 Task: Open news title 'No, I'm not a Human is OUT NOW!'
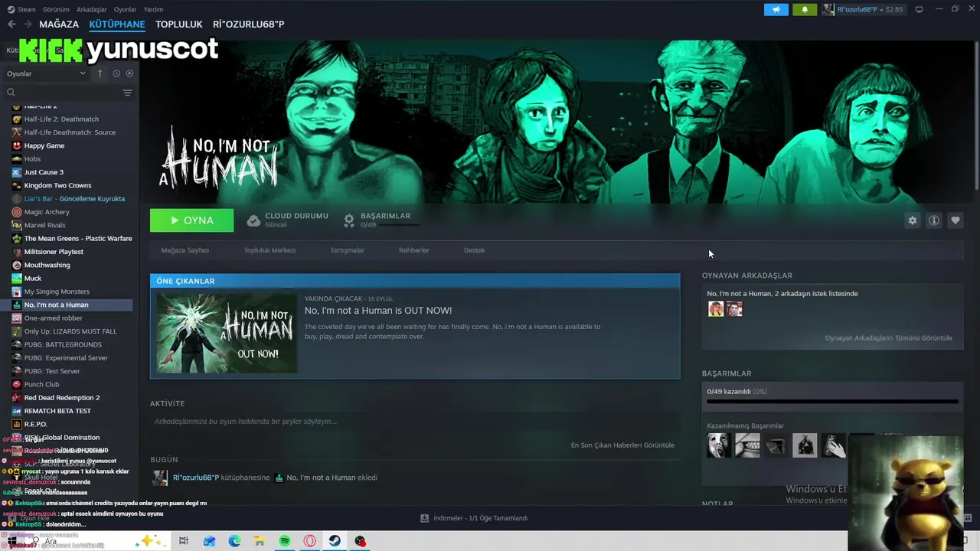click(378, 311)
